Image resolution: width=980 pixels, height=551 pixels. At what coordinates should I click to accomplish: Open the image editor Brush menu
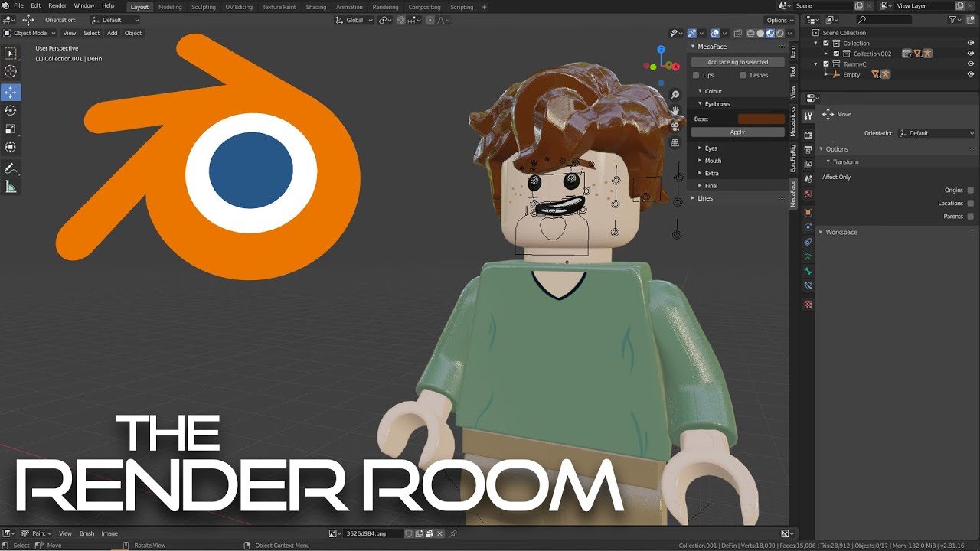(x=87, y=533)
